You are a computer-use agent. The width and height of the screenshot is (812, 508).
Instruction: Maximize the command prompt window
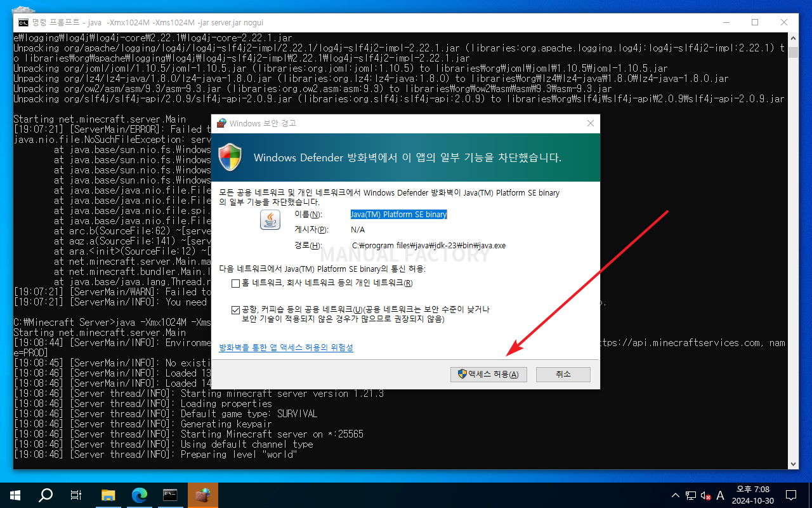755,22
